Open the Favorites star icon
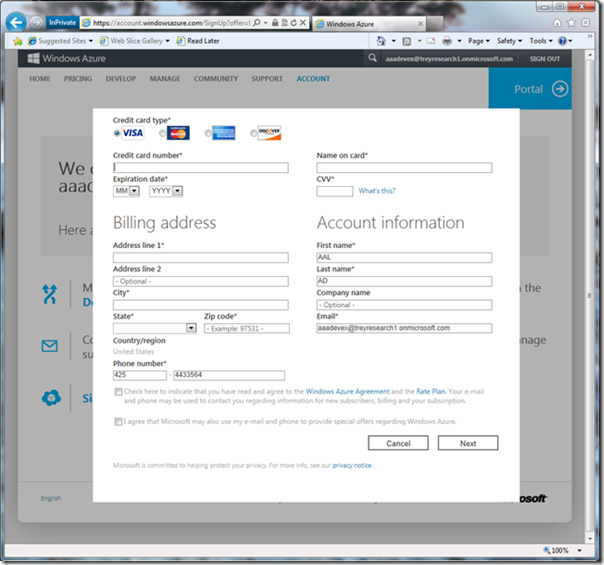Image resolution: width=604 pixels, height=565 pixels. tap(571, 23)
